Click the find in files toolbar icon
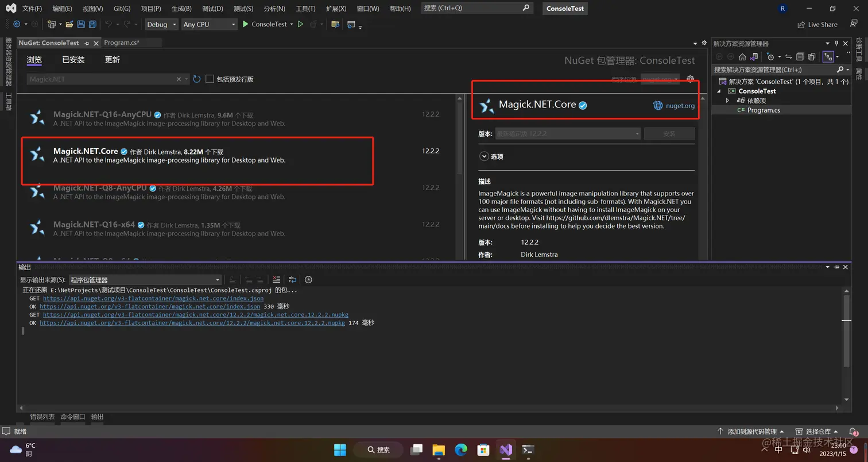This screenshot has width=868, height=462. point(335,24)
